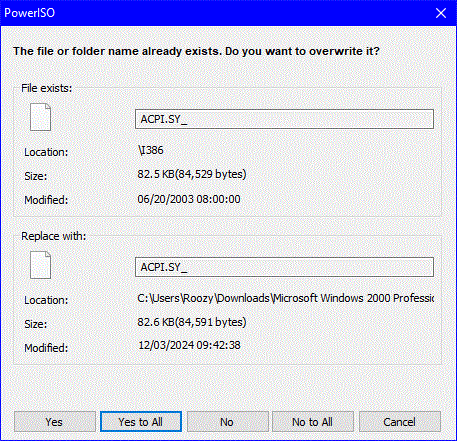This screenshot has width=457, height=441.
Task: Click the No button
Action: coord(227,422)
